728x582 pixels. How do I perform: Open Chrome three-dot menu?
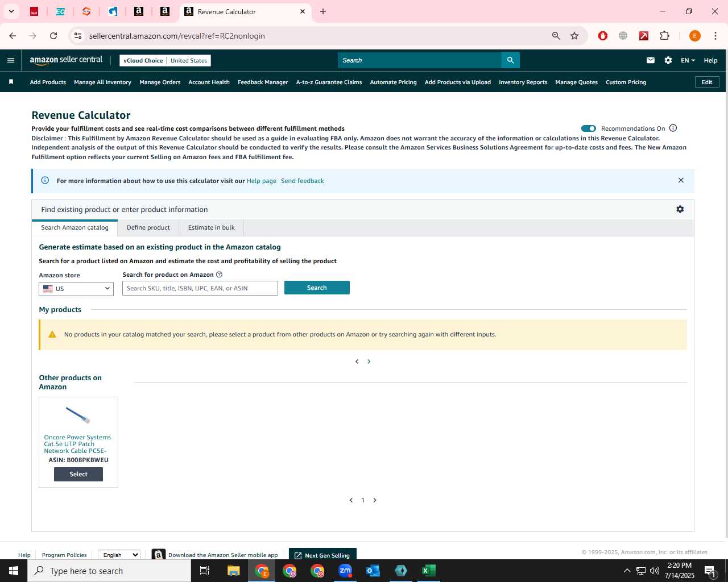tap(715, 36)
